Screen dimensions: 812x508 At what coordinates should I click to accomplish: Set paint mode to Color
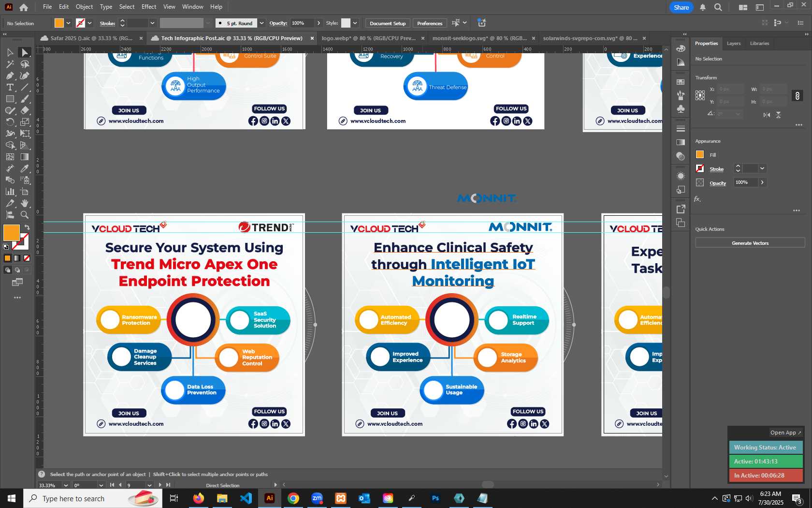click(x=7, y=258)
